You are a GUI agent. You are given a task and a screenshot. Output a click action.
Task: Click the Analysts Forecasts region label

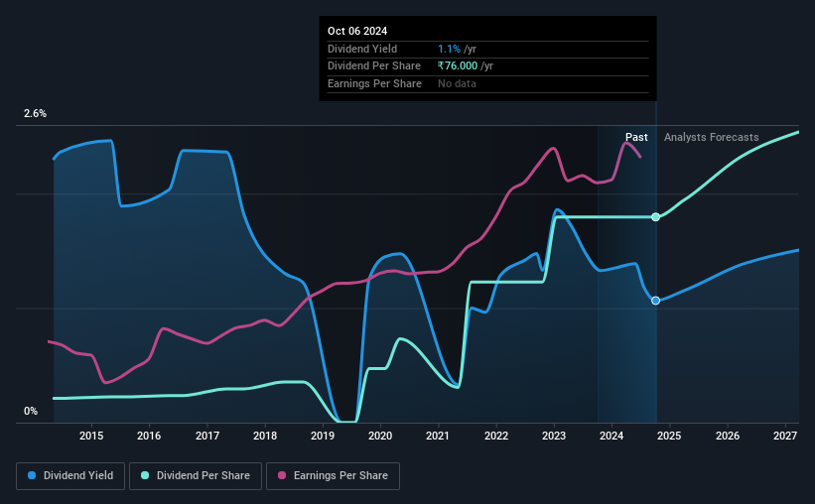[x=711, y=137]
